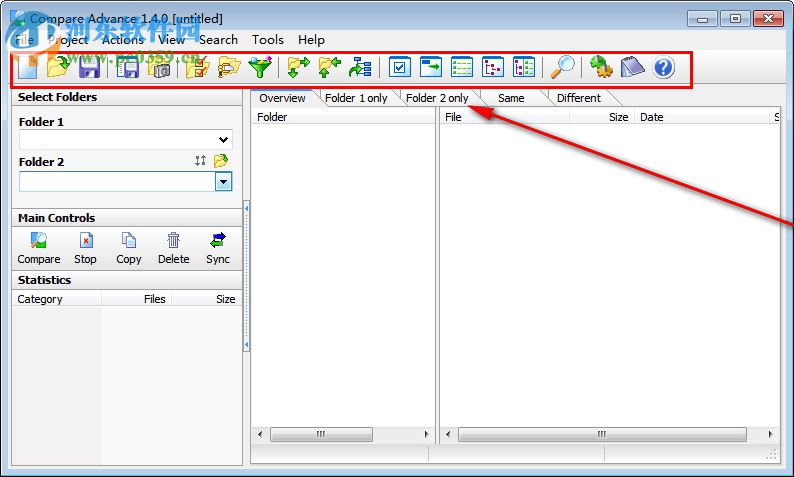Switch to the green list view icon
This screenshot has height=477, width=794.
[x=462, y=67]
